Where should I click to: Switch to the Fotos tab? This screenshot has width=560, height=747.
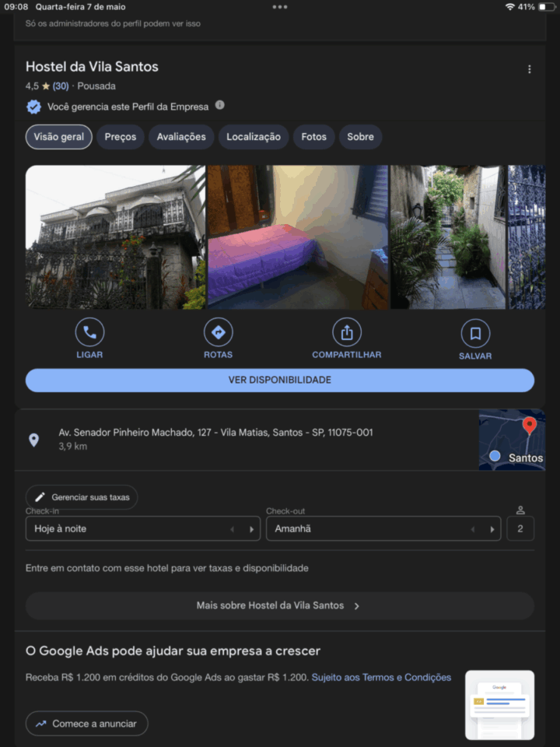313,137
